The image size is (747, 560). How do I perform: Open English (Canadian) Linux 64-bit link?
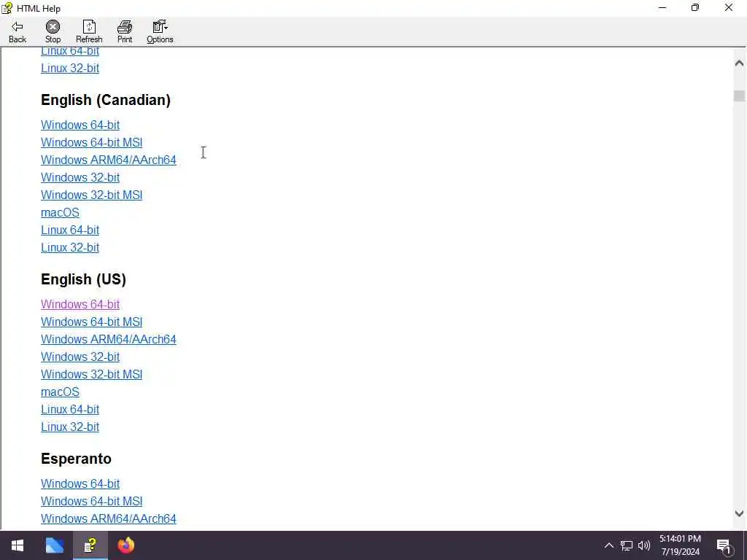[70, 230]
